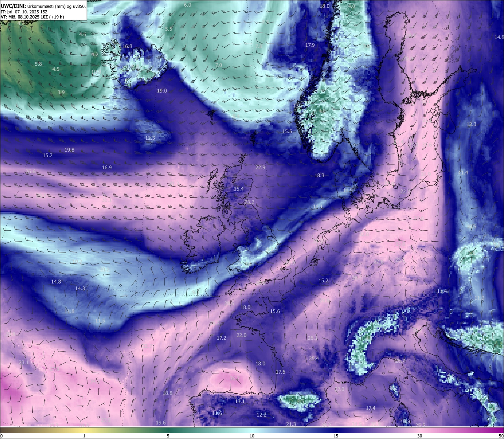Select the 15.4 value over Scotland
Viewport: 504px width, 439px height.
click(x=239, y=189)
